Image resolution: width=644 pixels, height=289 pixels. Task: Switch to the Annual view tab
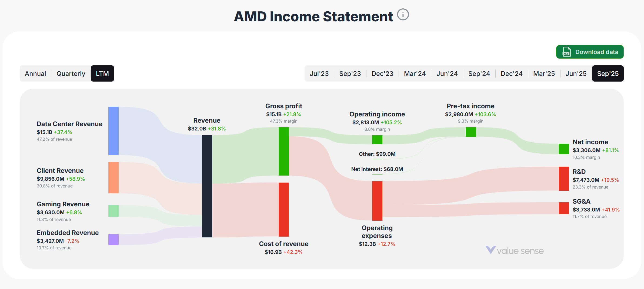click(35, 73)
